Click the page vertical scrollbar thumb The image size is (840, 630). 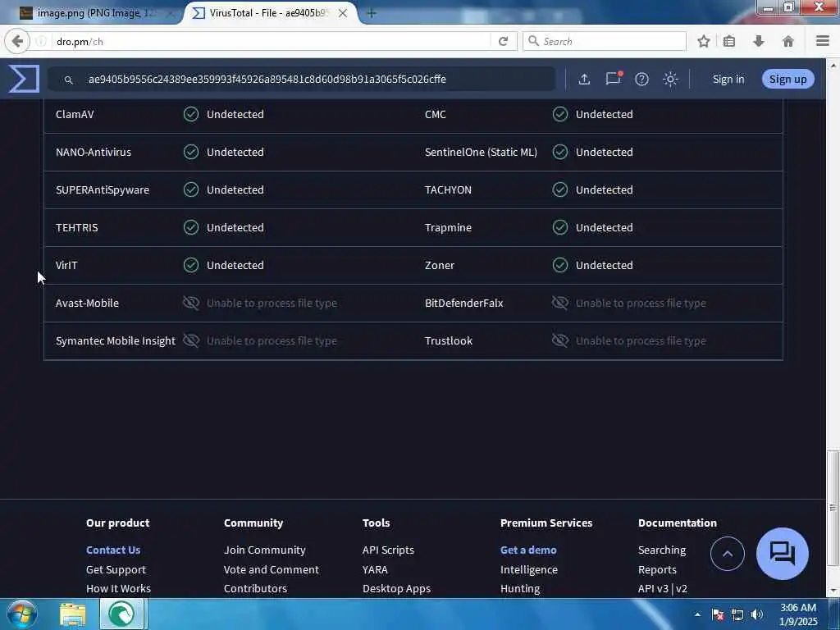tap(833, 508)
